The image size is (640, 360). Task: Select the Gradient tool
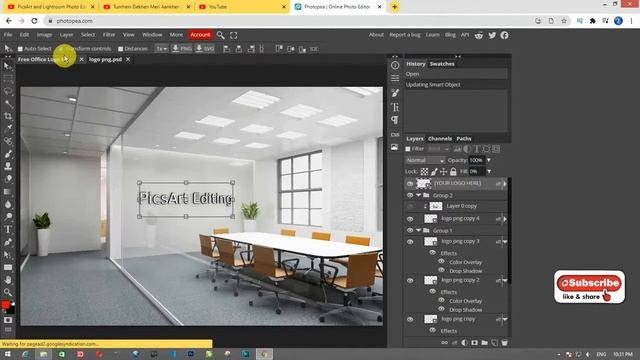pyautogui.click(x=8, y=192)
